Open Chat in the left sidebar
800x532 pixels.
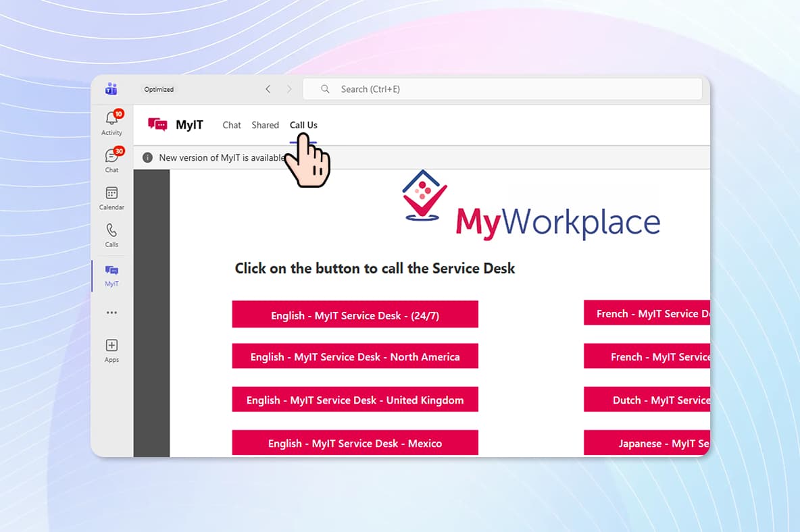(x=111, y=160)
